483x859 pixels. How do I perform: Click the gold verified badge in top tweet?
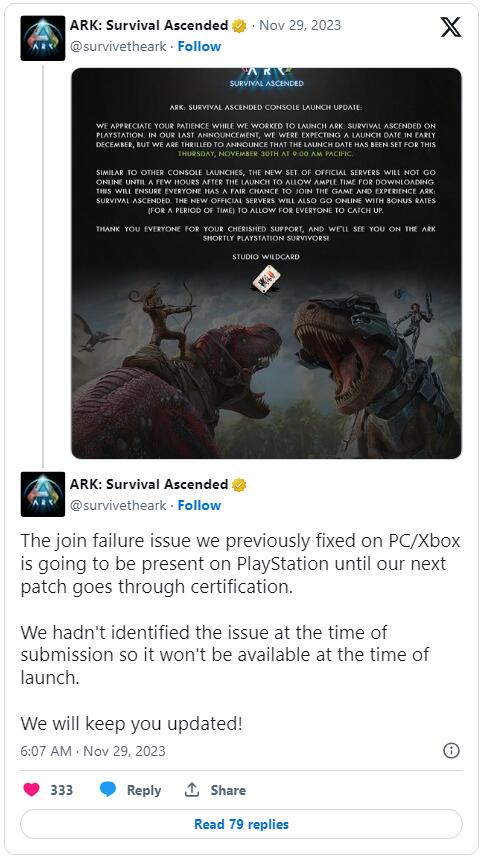pyautogui.click(x=239, y=26)
